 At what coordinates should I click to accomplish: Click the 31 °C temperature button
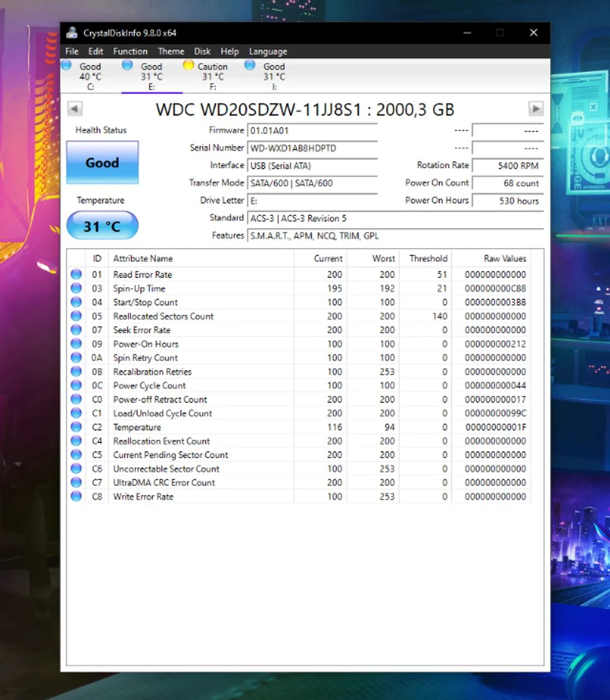(x=102, y=226)
